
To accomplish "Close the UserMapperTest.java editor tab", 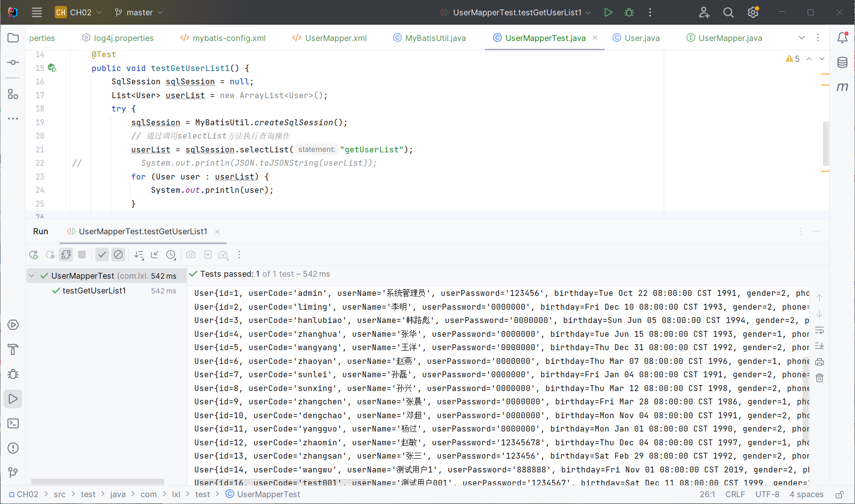I will (595, 37).
